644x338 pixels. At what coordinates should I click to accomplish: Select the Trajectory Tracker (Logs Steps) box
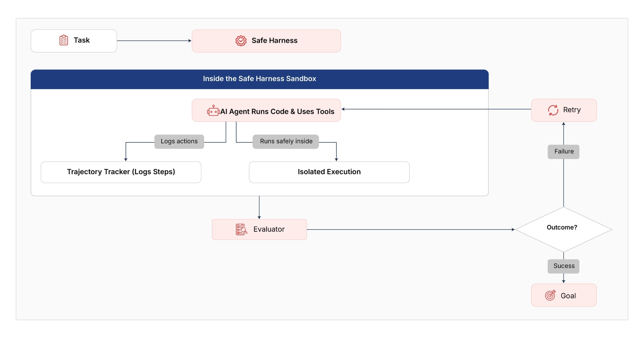[121, 172]
